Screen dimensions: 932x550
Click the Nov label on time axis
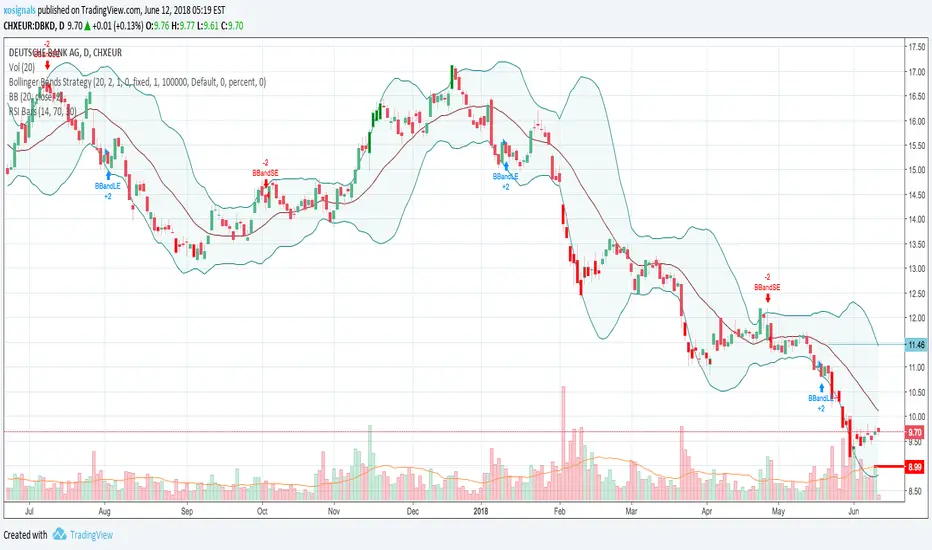point(333,511)
